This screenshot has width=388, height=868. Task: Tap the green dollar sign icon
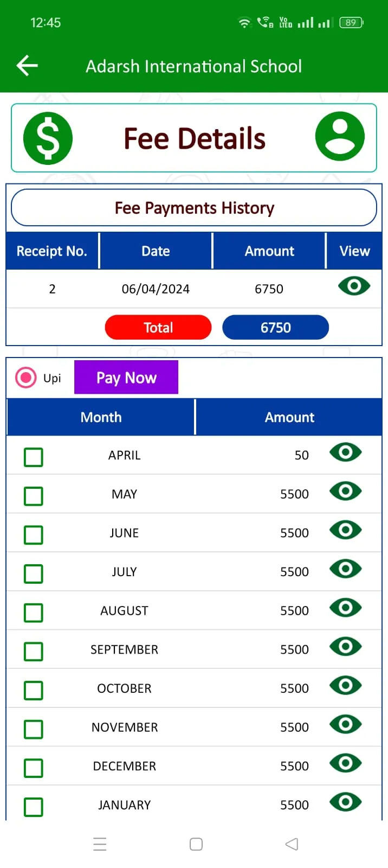click(x=48, y=138)
